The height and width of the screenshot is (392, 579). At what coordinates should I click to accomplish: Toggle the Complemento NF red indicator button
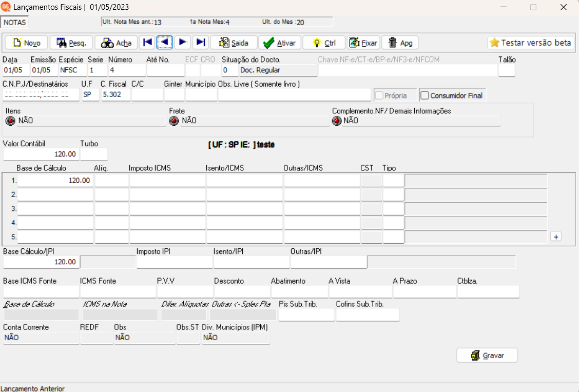tap(337, 121)
